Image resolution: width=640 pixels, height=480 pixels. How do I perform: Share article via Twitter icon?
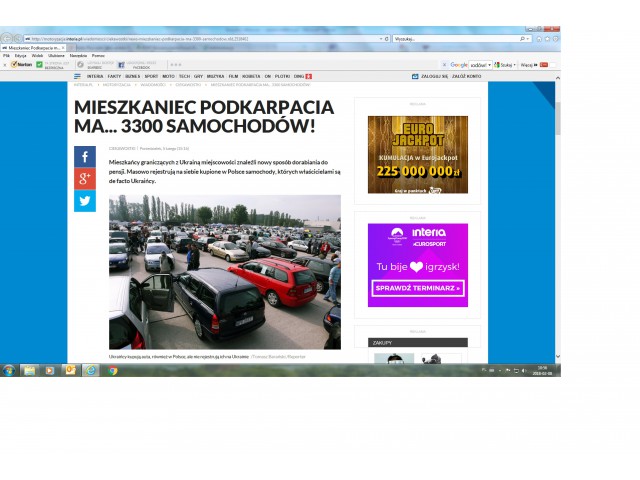pos(84,201)
